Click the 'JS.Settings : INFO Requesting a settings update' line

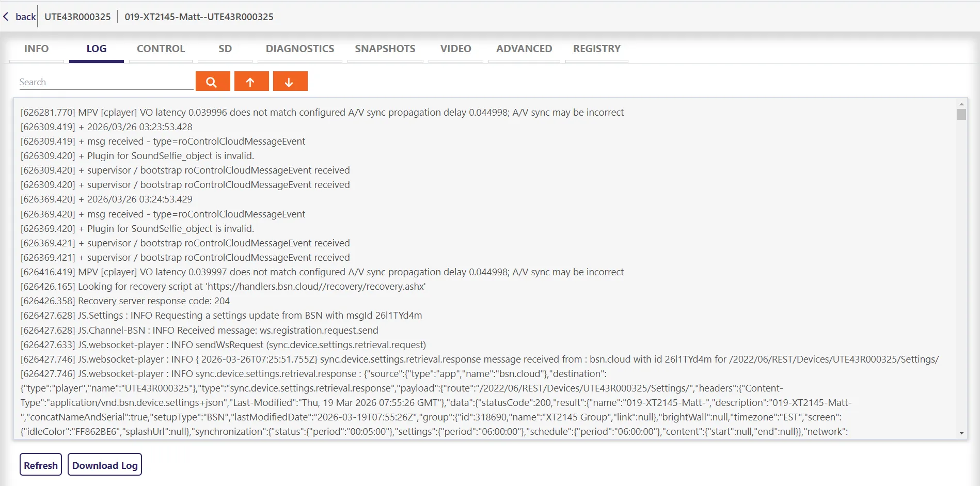tap(221, 316)
